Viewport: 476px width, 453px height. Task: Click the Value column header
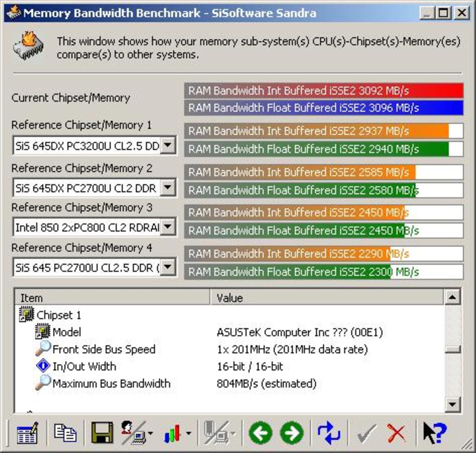[327, 298]
